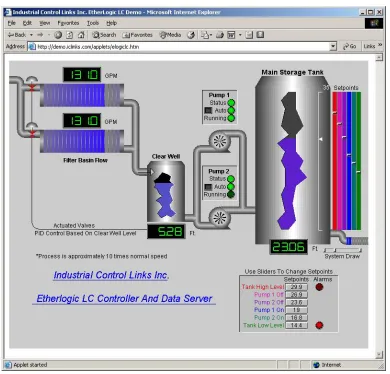The width and height of the screenshot is (390, 374).
Task: Open the Home page icon
Action: pos(81,35)
